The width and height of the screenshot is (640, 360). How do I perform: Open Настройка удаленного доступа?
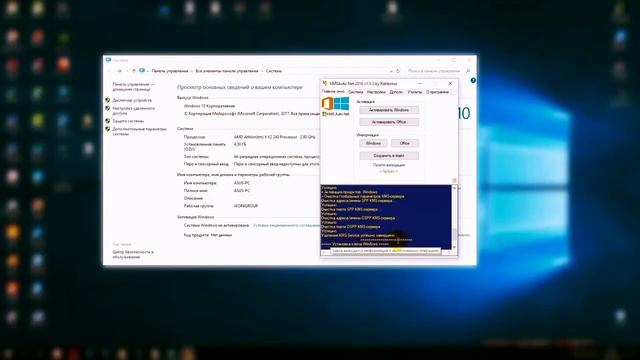pyautogui.click(x=133, y=111)
